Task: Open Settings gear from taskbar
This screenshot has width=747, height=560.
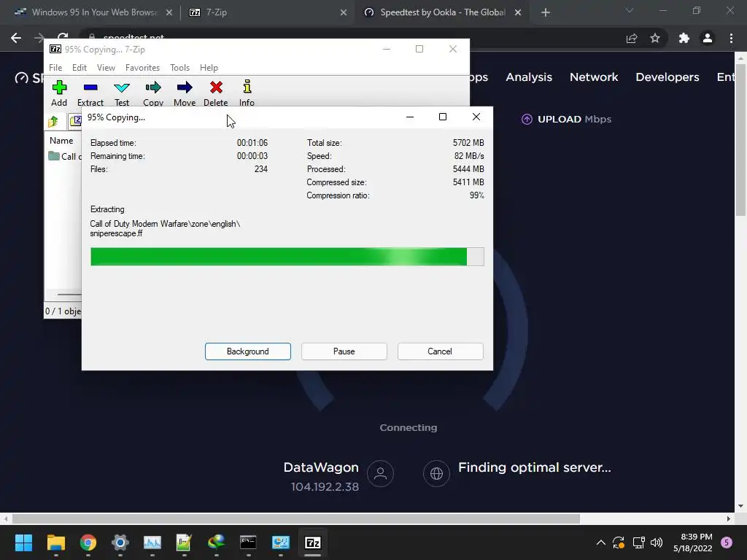Action: point(120,542)
